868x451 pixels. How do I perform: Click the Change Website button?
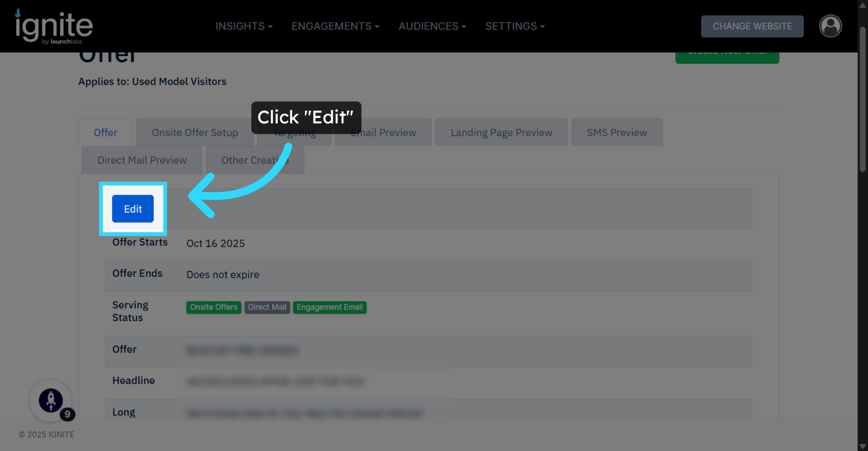[x=752, y=26]
